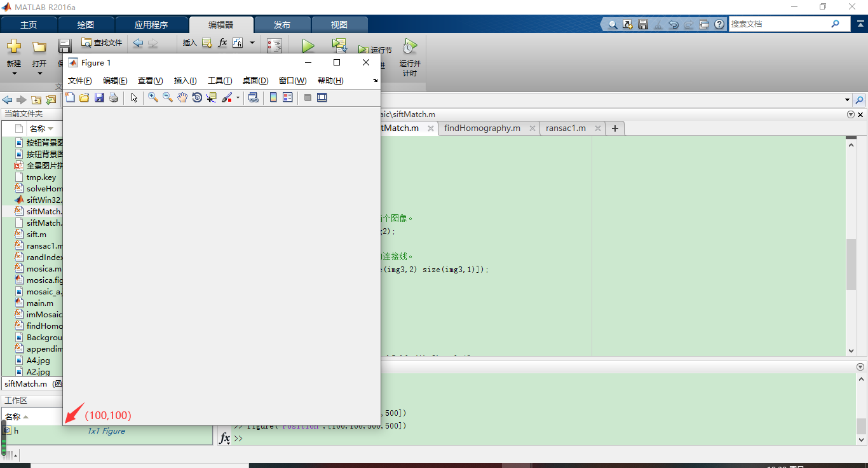Open the File menu in Figure 1
This screenshot has width=868, height=468.
coord(80,81)
